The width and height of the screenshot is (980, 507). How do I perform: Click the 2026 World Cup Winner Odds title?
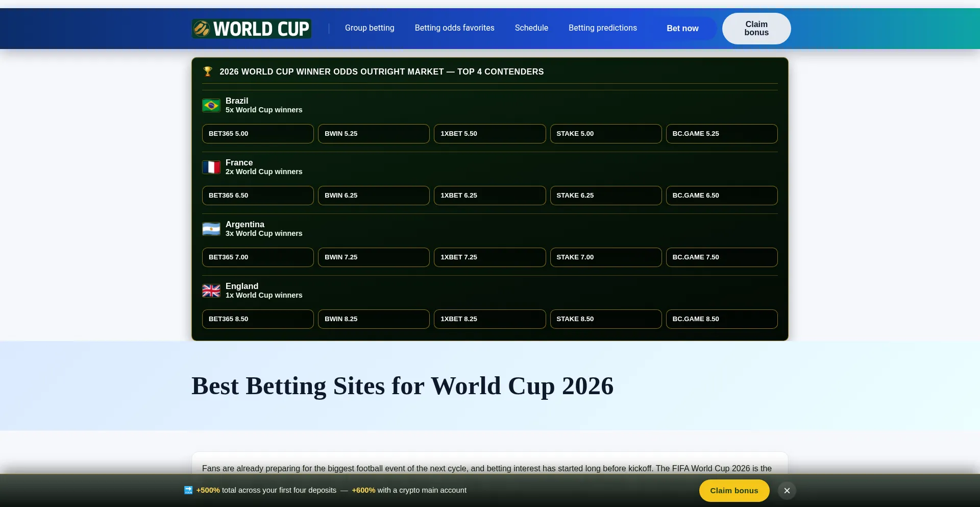click(382, 72)
